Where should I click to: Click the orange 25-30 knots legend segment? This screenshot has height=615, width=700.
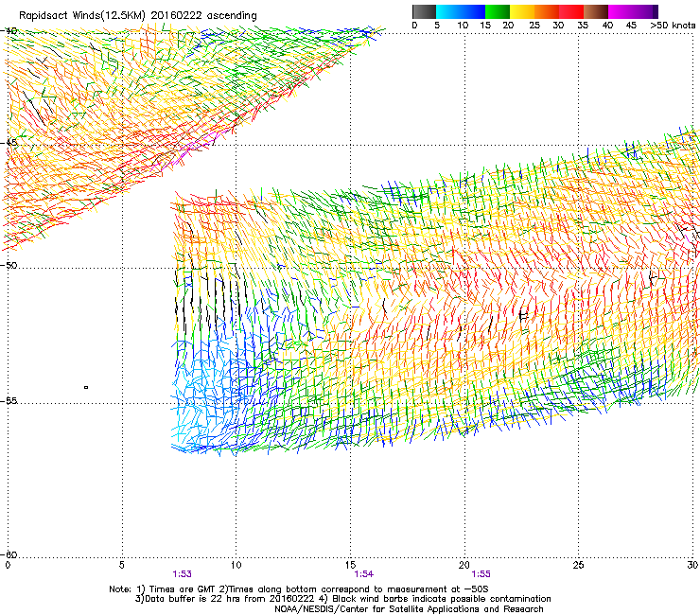coord(547,11)
